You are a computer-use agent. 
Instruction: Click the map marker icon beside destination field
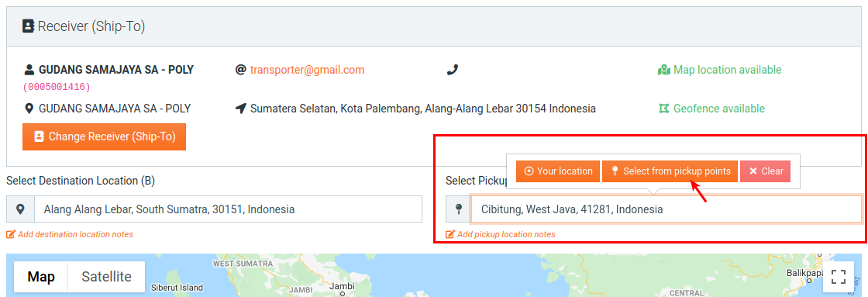[x=20, y=209]
